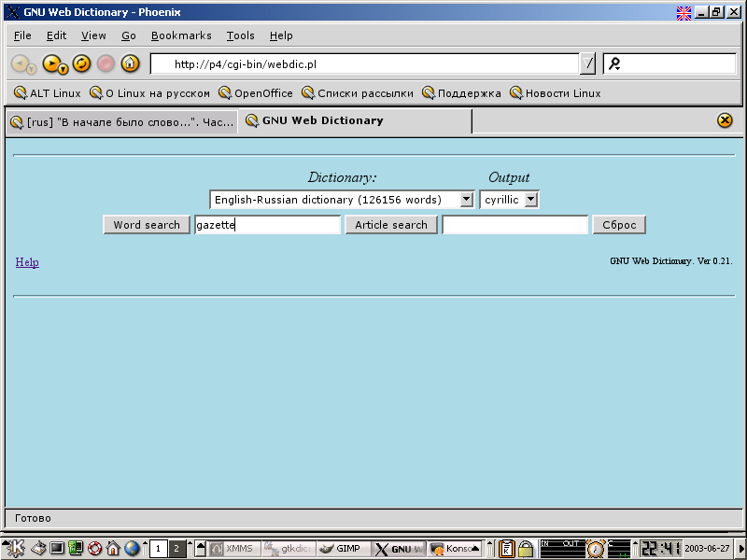Screen dimensions: 747x560
Task: Open the Edit menu
Action: [x=56, y=35]
